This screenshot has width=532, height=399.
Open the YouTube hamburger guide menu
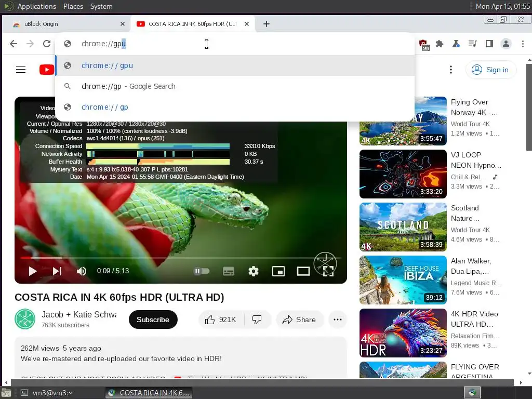click(x=21, y=70)
